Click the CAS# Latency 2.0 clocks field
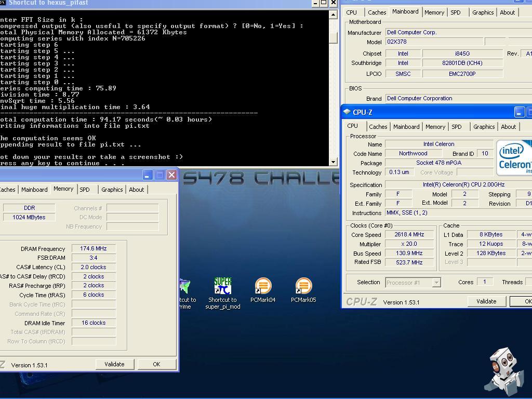This screenshot has height=399, width=532. (x=94, y=267)
